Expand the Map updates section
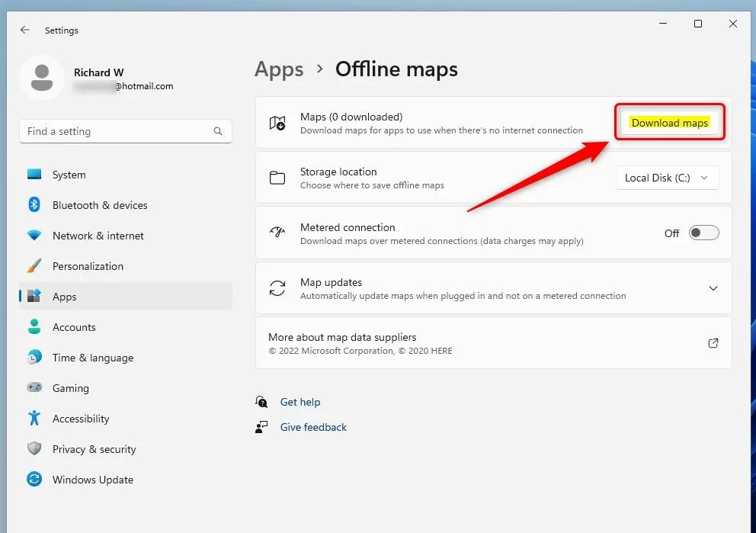This screenshot has width=756, height=533. pos(713,288)
